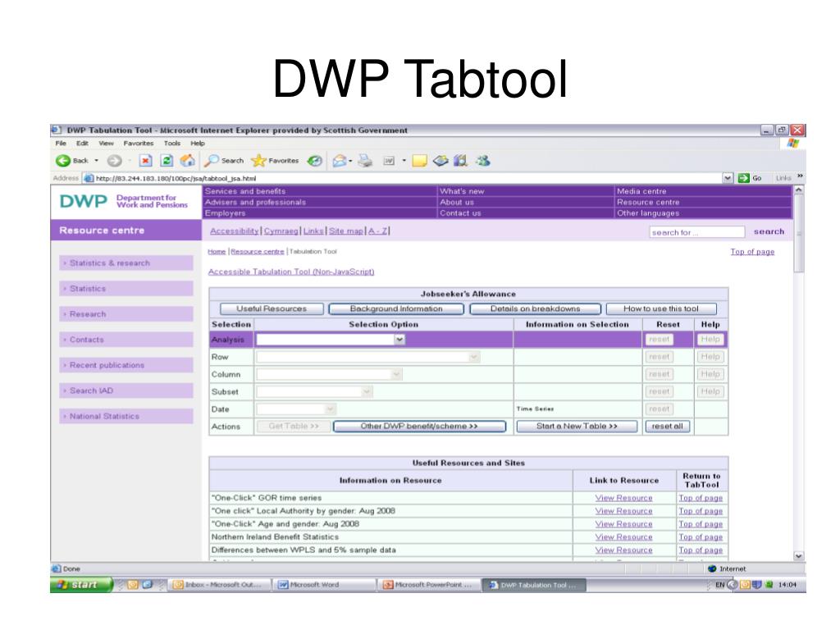Viewport: 840px width, 630px height.
Task: Click the Edit with Word icon
Action: (x=389, y=161)
